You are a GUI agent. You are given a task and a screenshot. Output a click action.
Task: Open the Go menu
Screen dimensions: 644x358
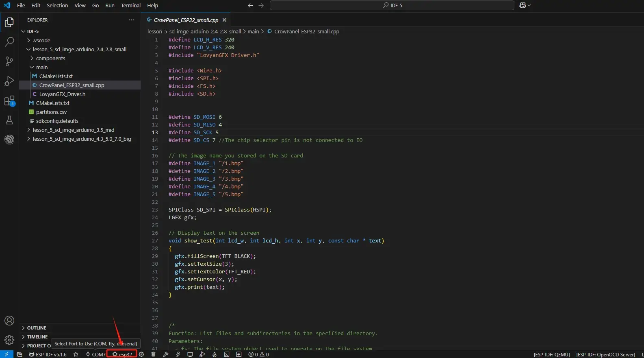coord(95,5)
